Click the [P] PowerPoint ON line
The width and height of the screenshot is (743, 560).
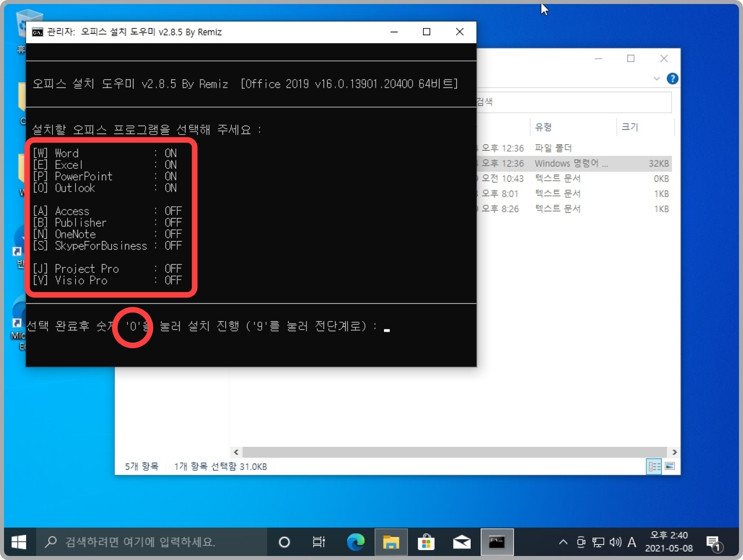pyautogui.click(x=105, y=176)
